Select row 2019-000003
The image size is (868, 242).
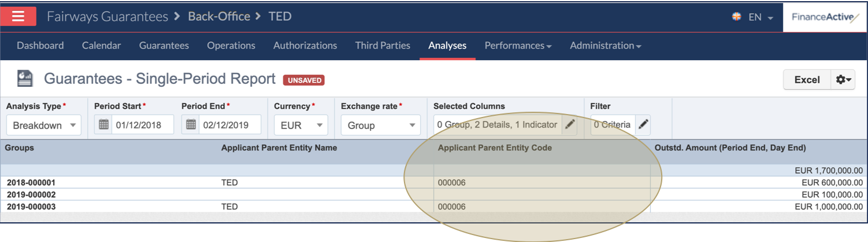[x=433, y=206]
